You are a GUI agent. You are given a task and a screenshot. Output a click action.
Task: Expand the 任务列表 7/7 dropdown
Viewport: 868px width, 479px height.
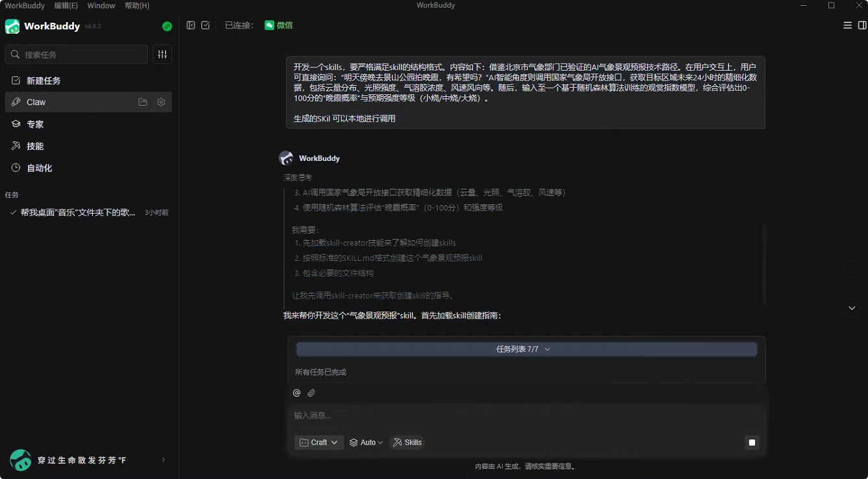[x=526, y=349]
